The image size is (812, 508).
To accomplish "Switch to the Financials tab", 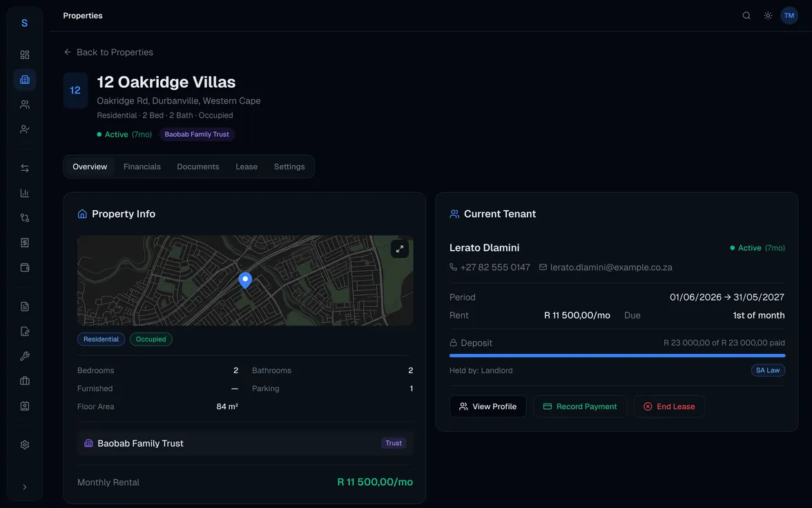I will pos(142,167).
